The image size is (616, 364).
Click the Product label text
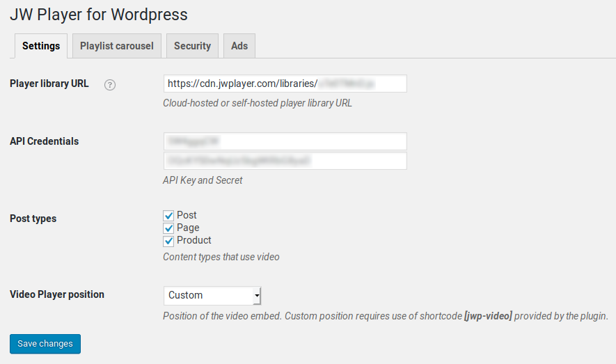(x=194, y=240)
